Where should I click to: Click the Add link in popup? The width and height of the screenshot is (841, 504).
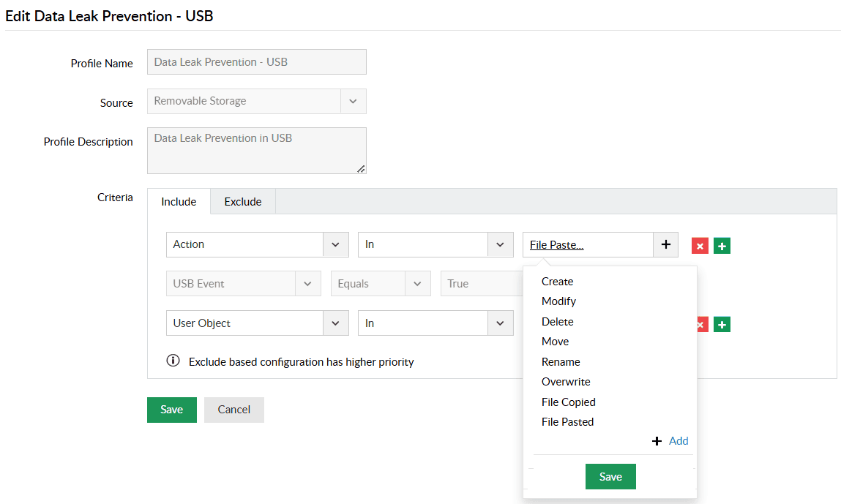679,441
